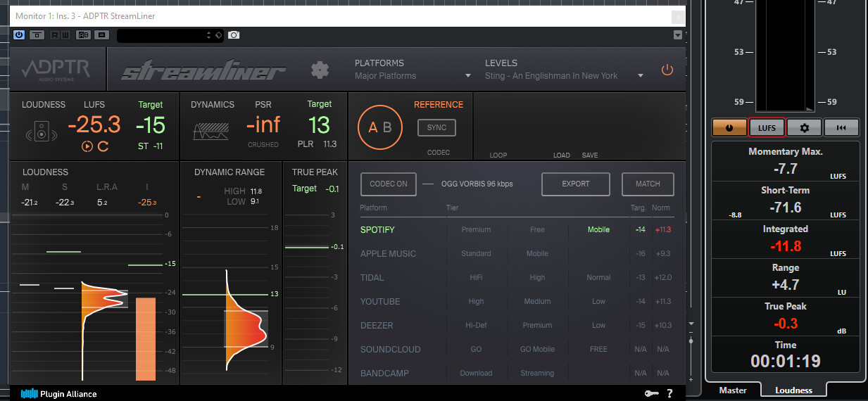Select the SOUNDCLOUD platform
The width and height of the screenshot is (868, 401).
(x=390, y=349)
